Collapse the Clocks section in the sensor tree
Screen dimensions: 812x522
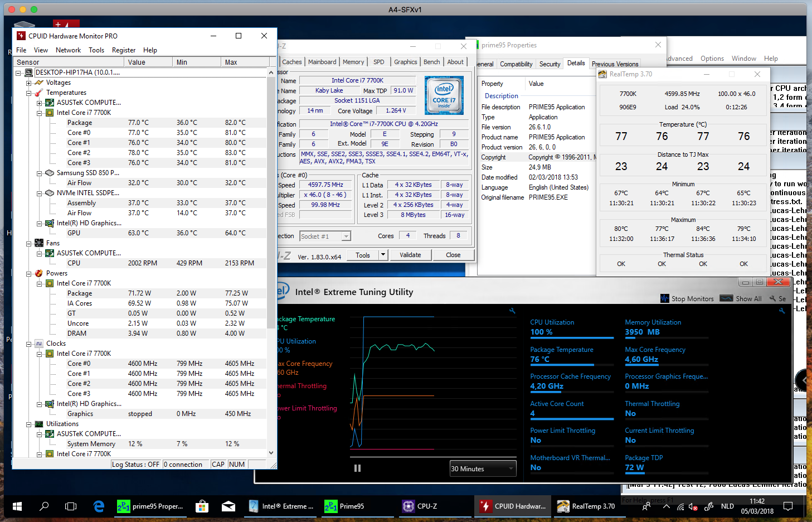(29, 344)
